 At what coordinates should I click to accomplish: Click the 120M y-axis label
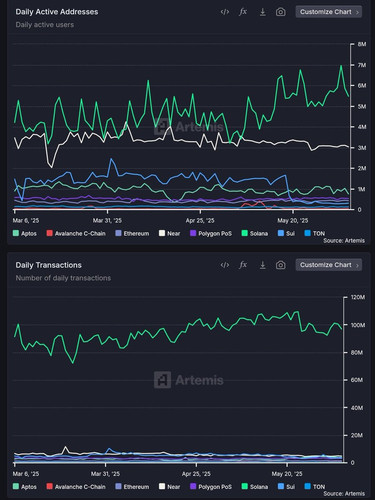coord(358,297)
